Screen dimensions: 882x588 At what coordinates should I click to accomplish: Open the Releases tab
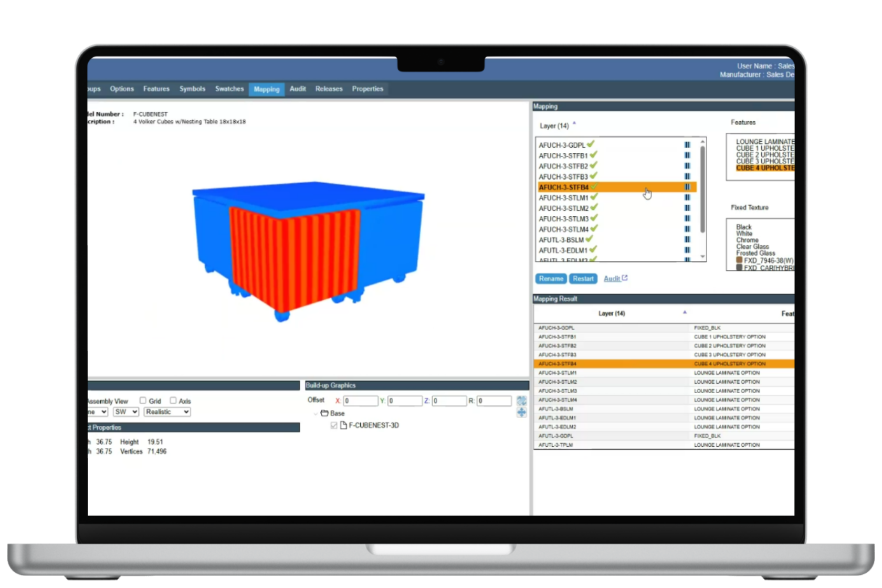[x=329, y=89]
